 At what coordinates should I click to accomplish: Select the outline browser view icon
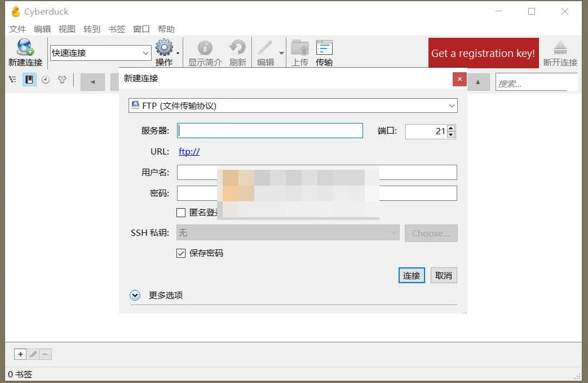[12, 80]
